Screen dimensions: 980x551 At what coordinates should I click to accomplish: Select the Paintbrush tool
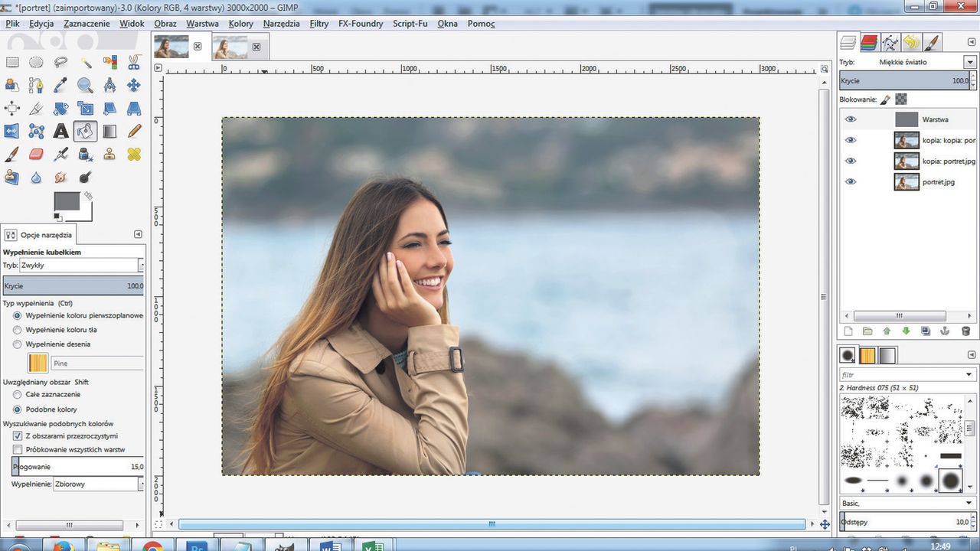(x=12, y=155)
